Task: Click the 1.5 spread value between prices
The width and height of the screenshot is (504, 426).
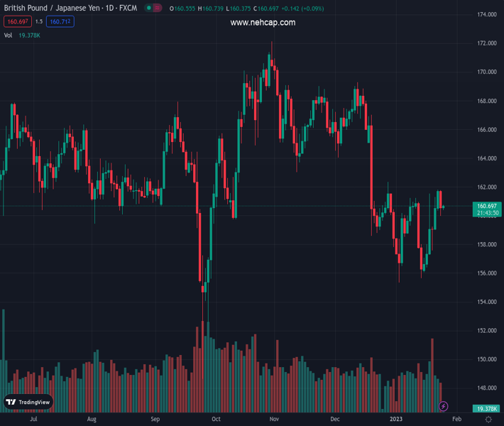Action: pos(38,22)
